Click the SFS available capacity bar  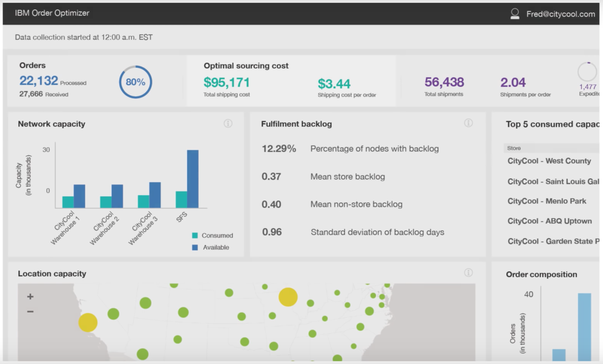[193, 179]
